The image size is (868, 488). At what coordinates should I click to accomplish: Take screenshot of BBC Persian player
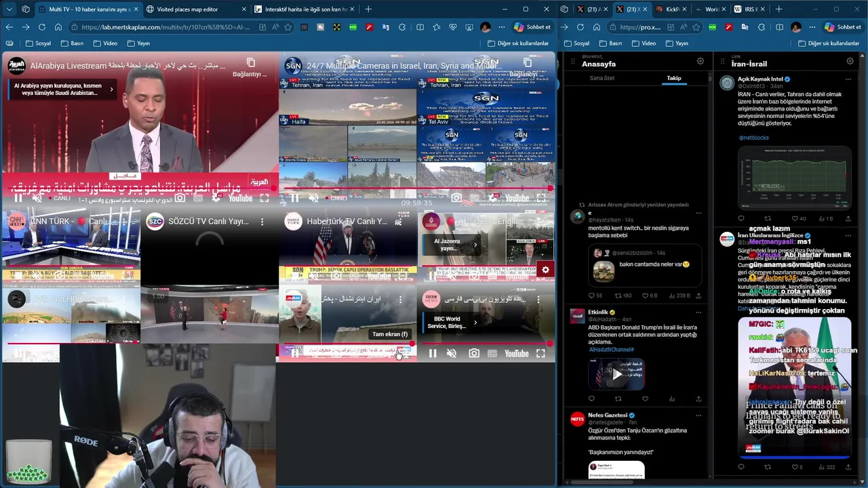click(x=474, y=353)
